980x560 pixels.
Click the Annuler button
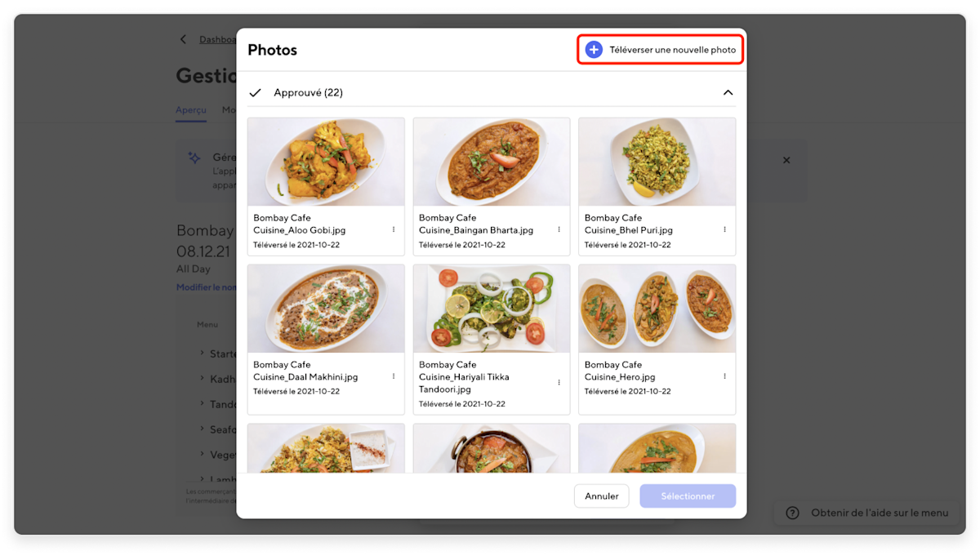tap(602, 496)
